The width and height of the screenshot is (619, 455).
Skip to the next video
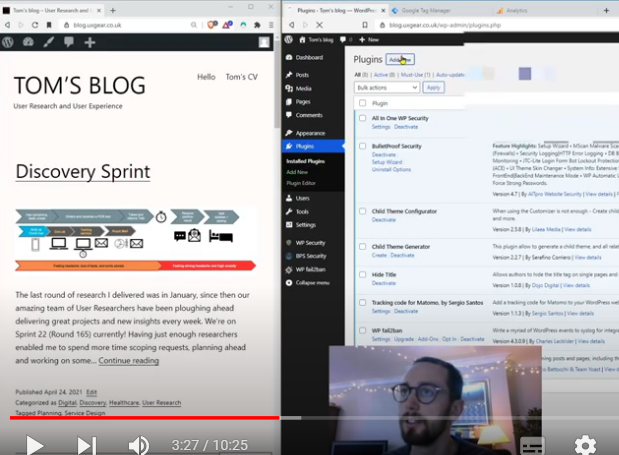click(x=87, y=445)
